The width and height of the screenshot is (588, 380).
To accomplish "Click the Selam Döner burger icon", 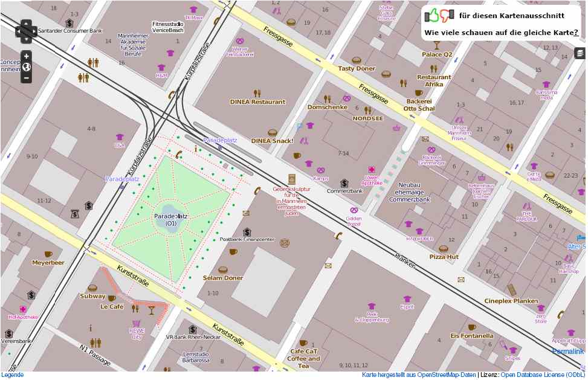I will tap(223, 270).
